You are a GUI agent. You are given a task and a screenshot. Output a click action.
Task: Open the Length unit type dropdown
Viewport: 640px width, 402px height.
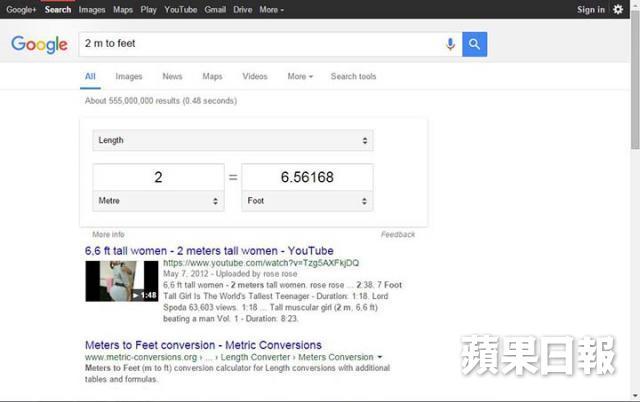(x=233, y=140)
